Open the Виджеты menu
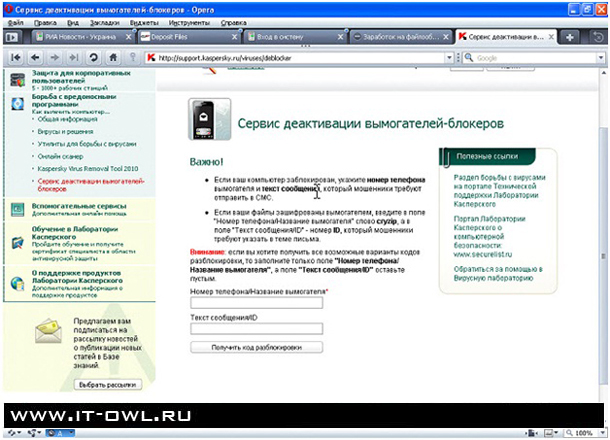This screenshot has height=440, width=610. (144, 23)
